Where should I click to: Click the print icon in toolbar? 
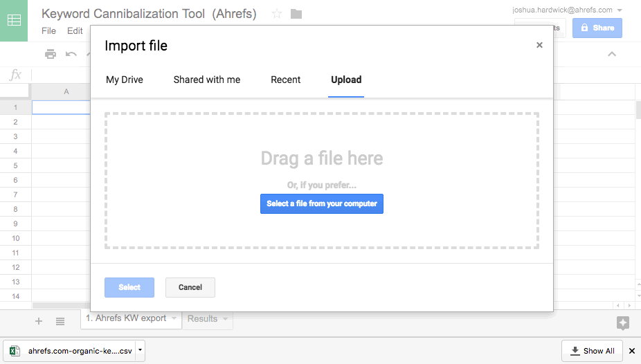click(x=51, y=54)
